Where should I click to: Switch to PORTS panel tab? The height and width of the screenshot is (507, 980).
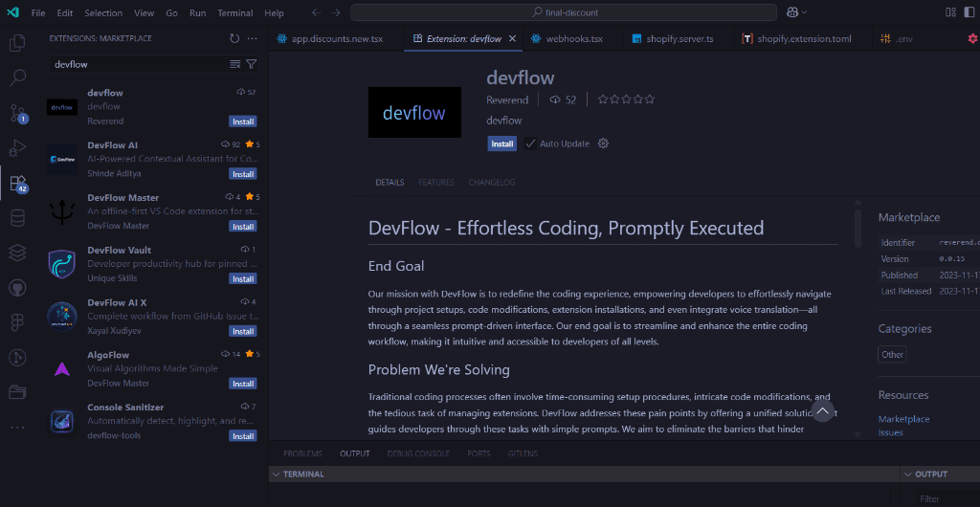[479, 454]
